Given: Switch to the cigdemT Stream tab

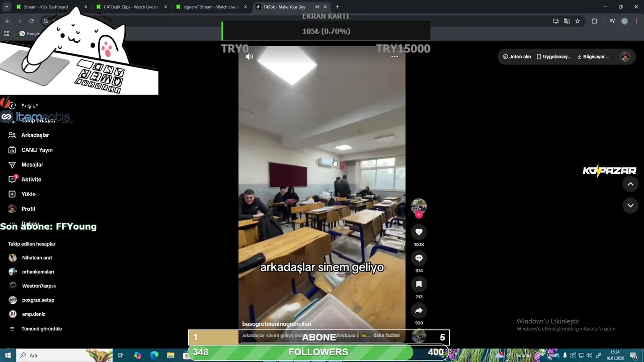Looking at the screenshot, I should coord(211,7).
